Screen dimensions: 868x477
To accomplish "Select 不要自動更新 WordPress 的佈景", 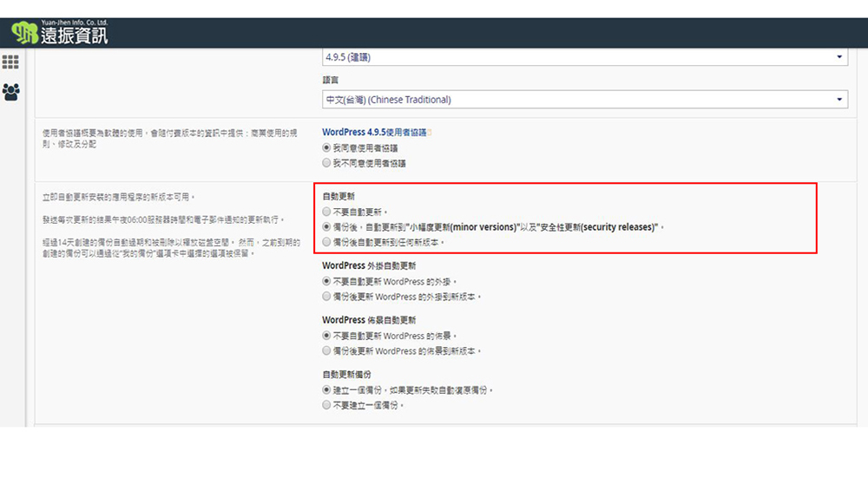I will click(326, 336).
